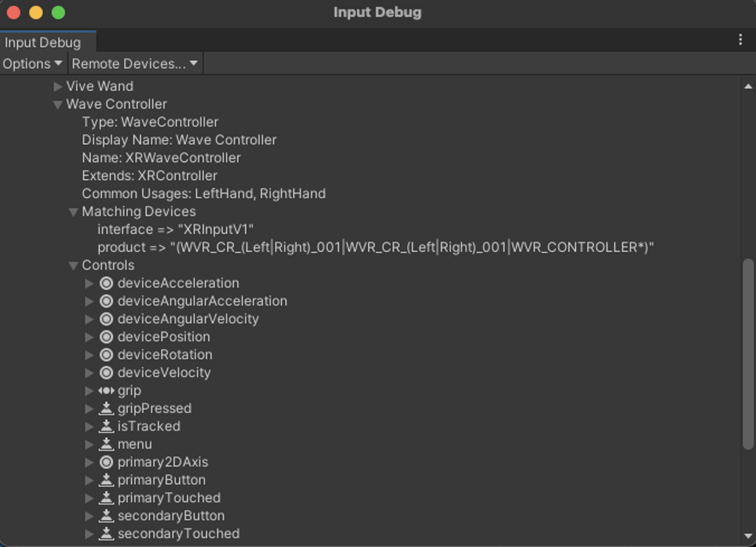This screenshot has width=756, height=547.
Task: Open the Remote Devices dropdown
Action: click(x=135, y=64)
